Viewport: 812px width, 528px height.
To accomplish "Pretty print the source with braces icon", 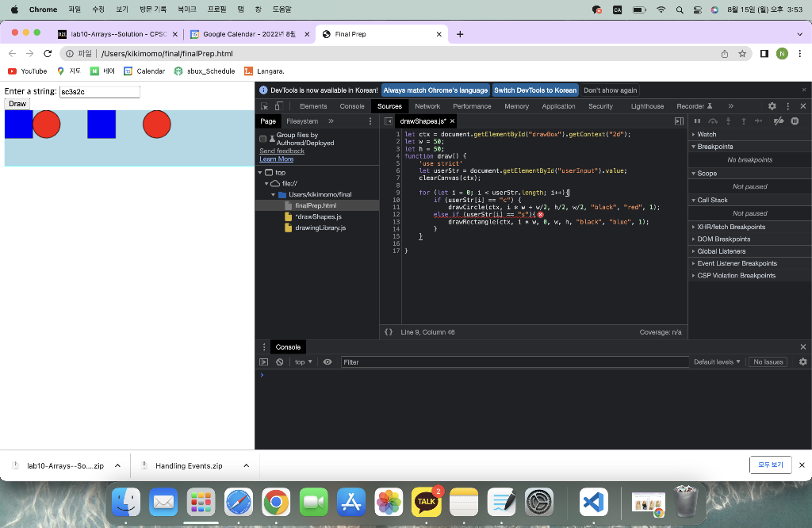I will coord(389,332).
